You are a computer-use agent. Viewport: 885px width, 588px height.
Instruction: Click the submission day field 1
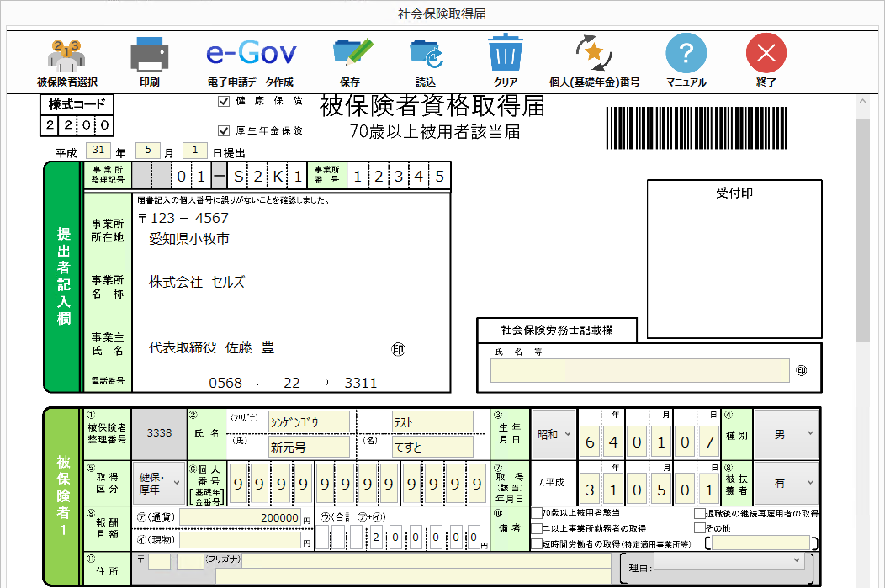[195, 150]
